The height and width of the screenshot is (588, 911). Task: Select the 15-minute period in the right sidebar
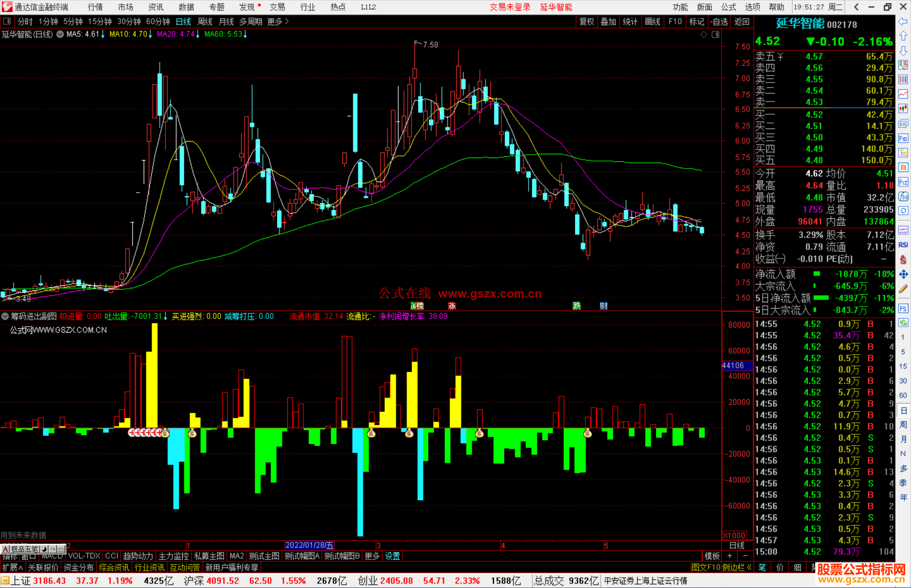(x=903, y=366)
